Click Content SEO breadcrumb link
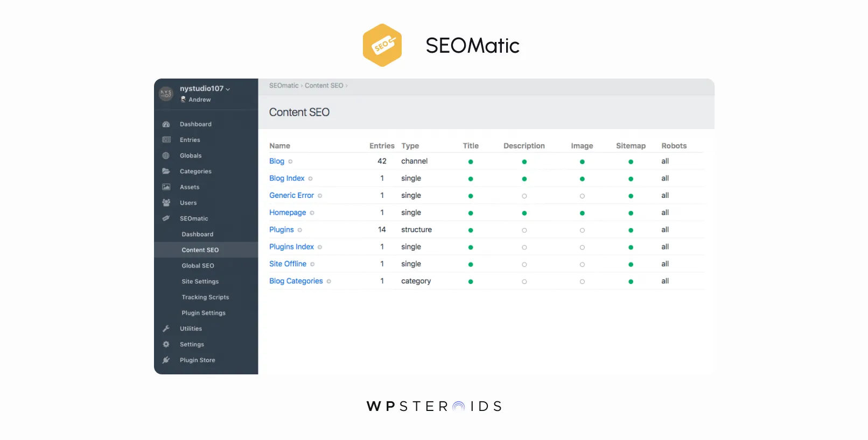This screenshot has width=868, height=440. point(324,86)
